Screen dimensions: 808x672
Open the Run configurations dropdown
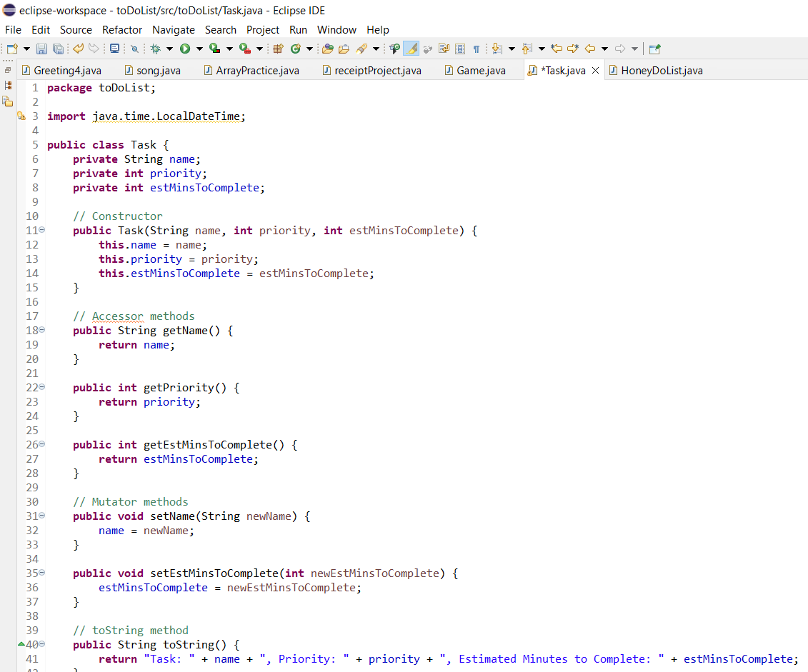[199, 48]
